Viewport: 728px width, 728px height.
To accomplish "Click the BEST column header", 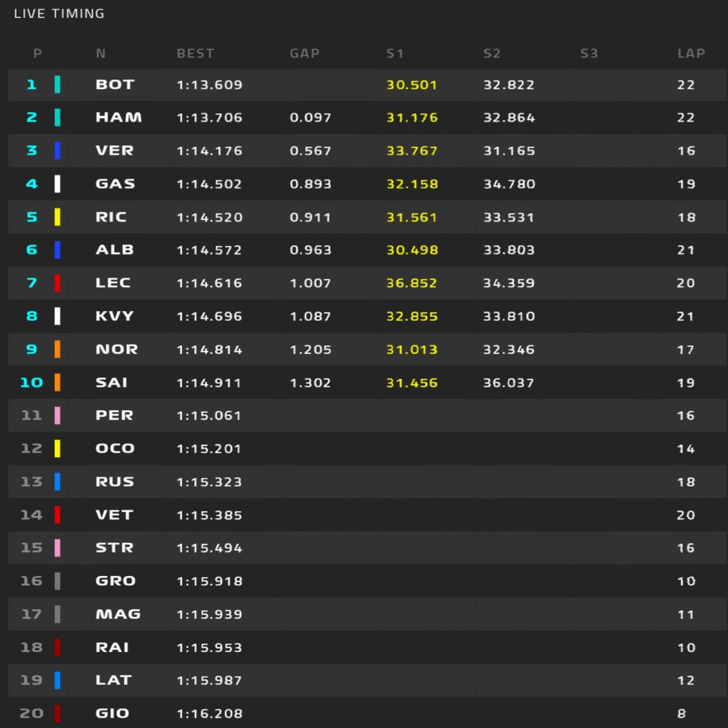I will point(196,53).
